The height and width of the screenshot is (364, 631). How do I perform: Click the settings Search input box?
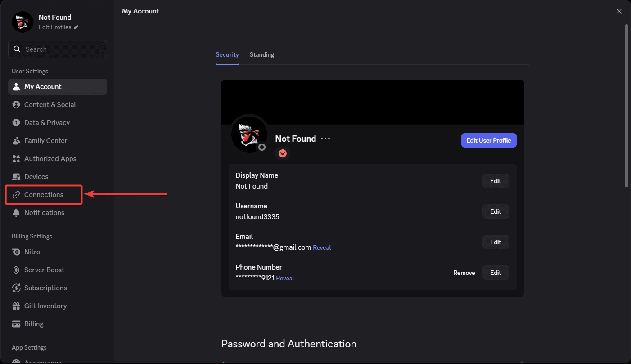click(58, 49)
